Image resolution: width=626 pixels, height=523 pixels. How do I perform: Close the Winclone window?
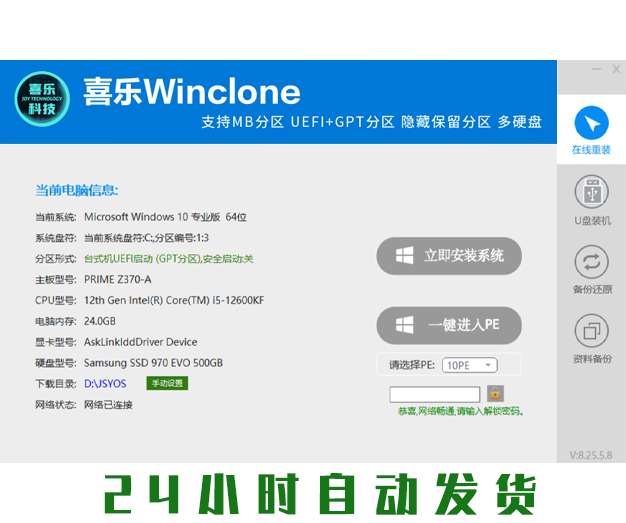616,69
